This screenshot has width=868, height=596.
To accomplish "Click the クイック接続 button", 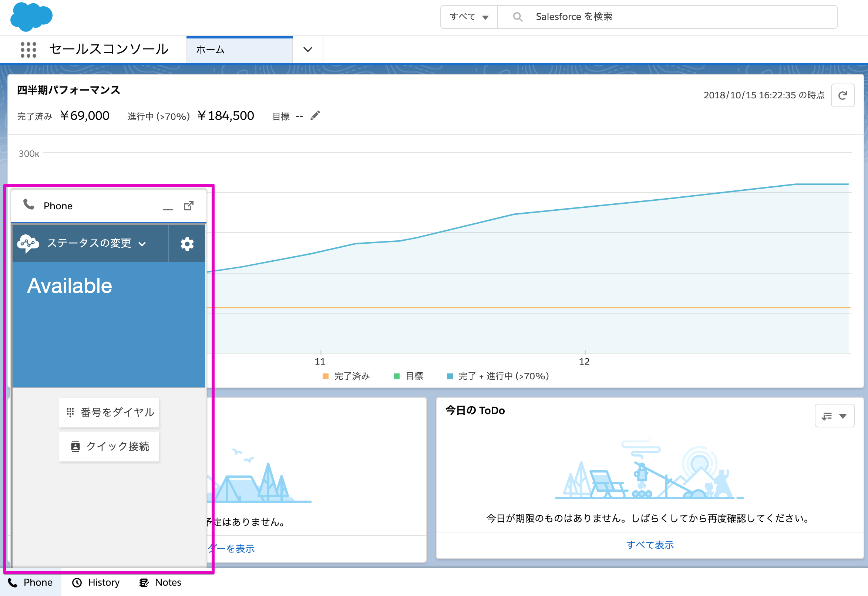I will [109, 446].
